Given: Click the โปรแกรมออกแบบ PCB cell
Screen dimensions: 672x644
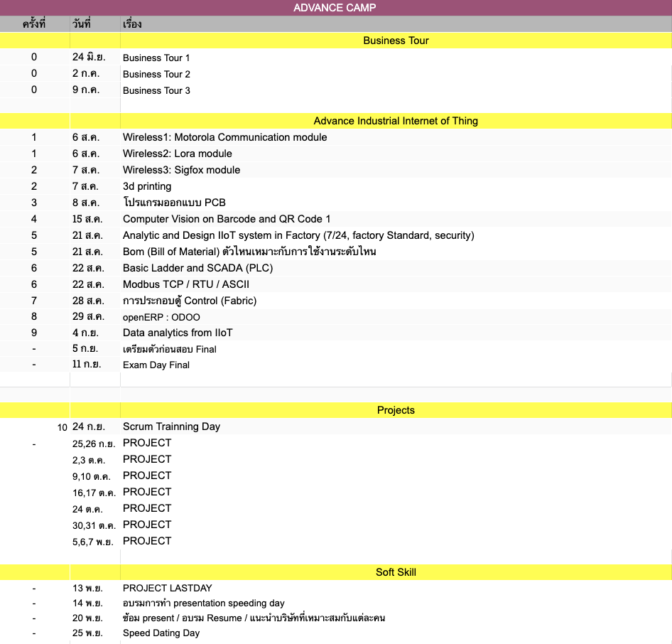Looking at the screenshot, I should coord(174,203).
